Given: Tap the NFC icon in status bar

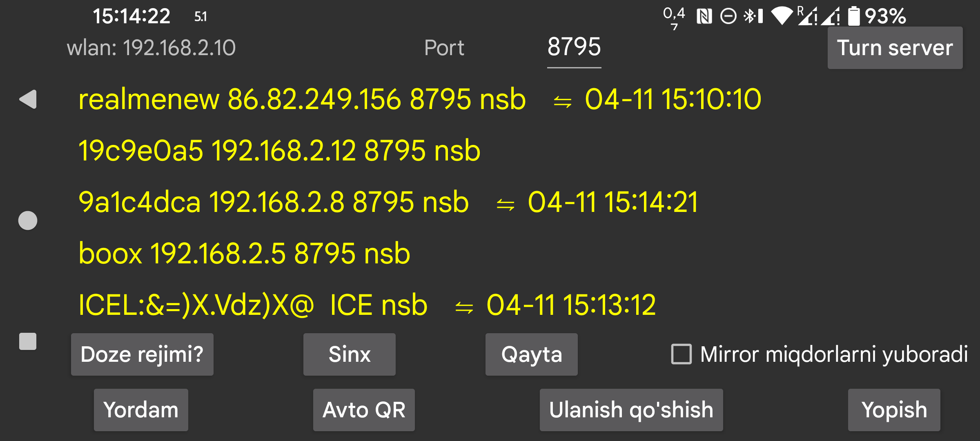Looking at the screenshot, I should [x=704, y=16].
